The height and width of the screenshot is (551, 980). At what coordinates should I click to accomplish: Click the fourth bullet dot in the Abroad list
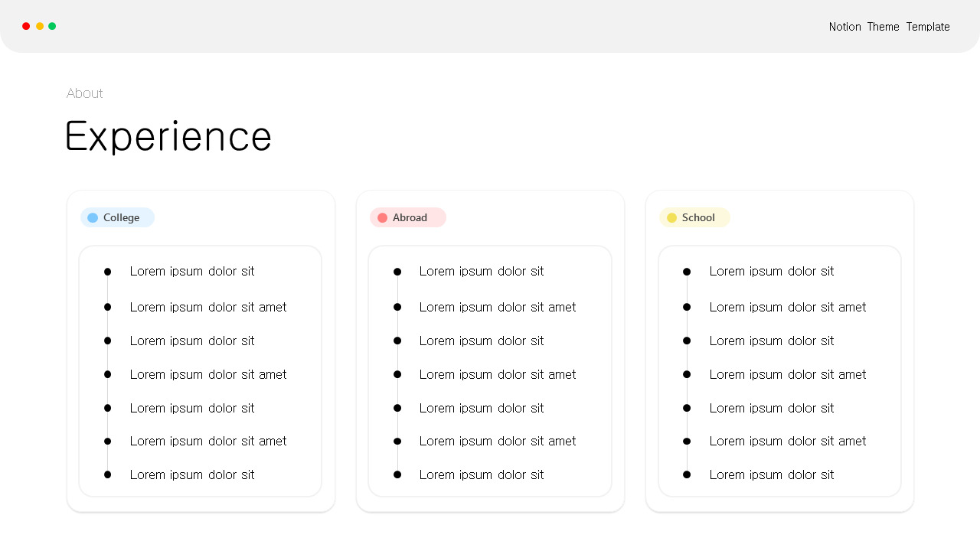pyautogui.click(x=397, y=374)
